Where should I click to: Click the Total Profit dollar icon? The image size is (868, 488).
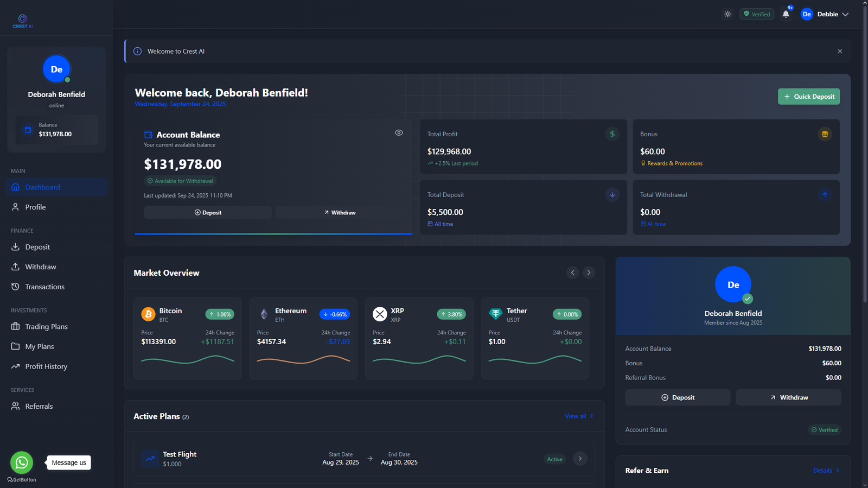click(x=612, y=134)
